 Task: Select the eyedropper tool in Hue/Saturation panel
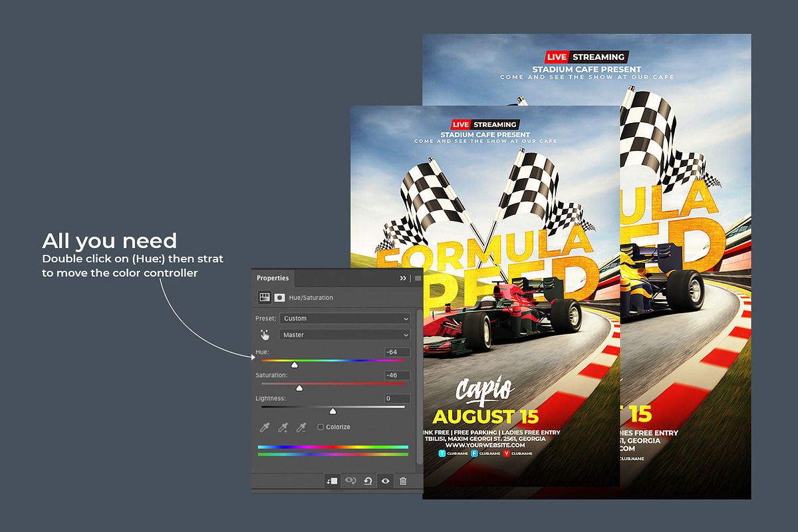click(x=265, y=428)
